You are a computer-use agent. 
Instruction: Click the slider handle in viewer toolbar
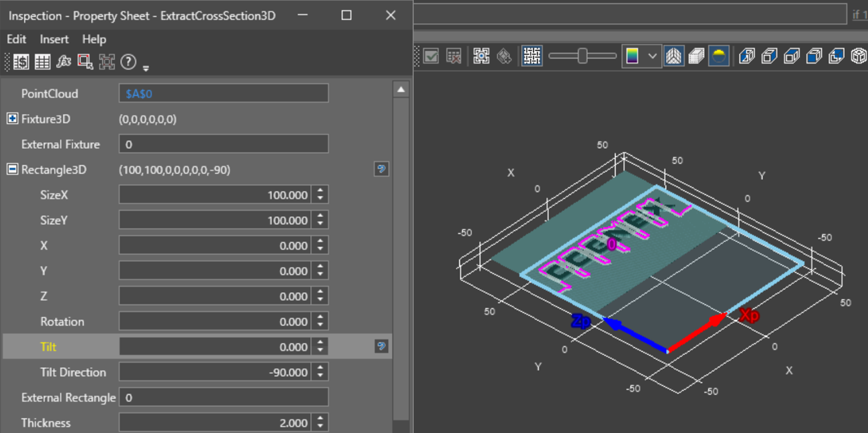pos(582,56)
